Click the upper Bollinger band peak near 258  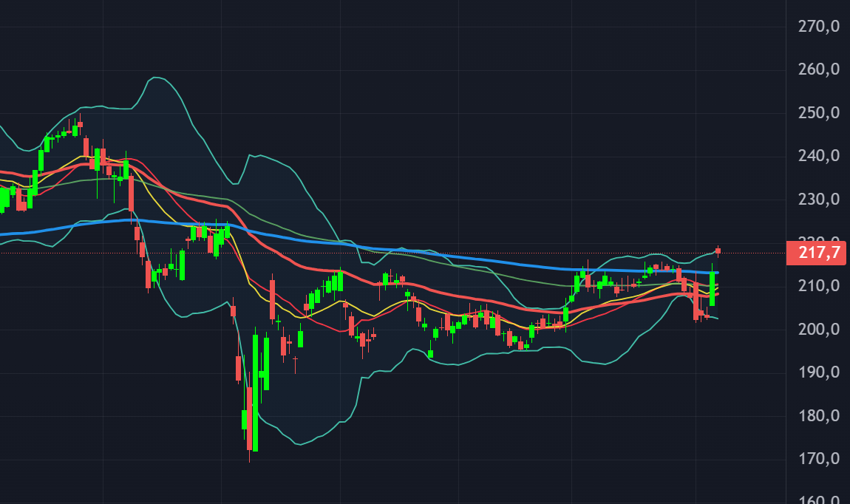tap(156, 78)
